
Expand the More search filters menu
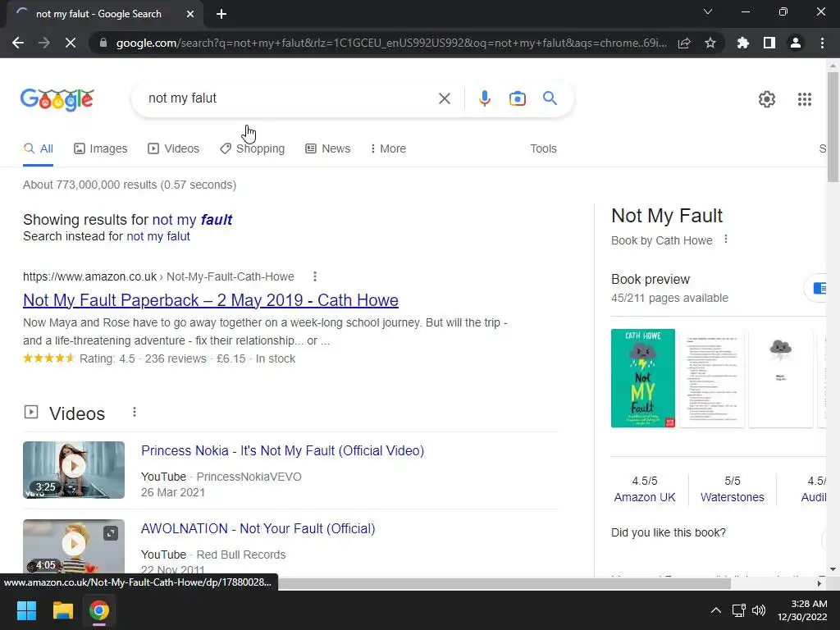coord(388,149)
